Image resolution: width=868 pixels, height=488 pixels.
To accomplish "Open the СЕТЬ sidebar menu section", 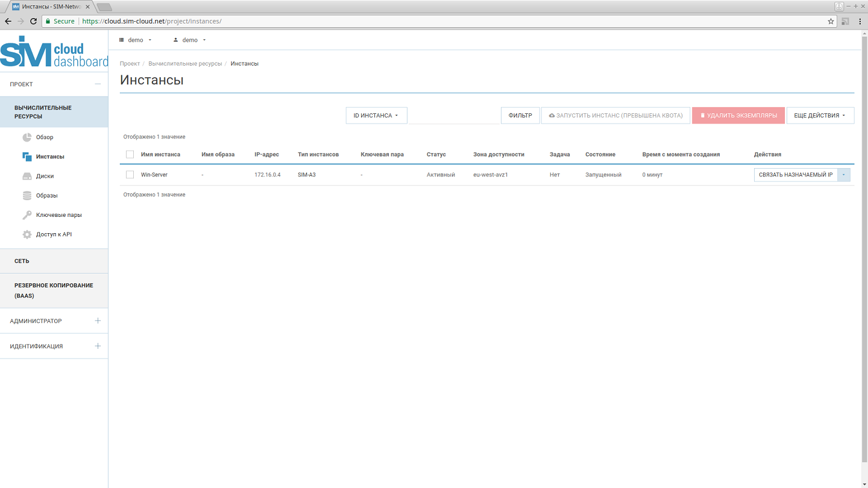I will pos(22,261).
